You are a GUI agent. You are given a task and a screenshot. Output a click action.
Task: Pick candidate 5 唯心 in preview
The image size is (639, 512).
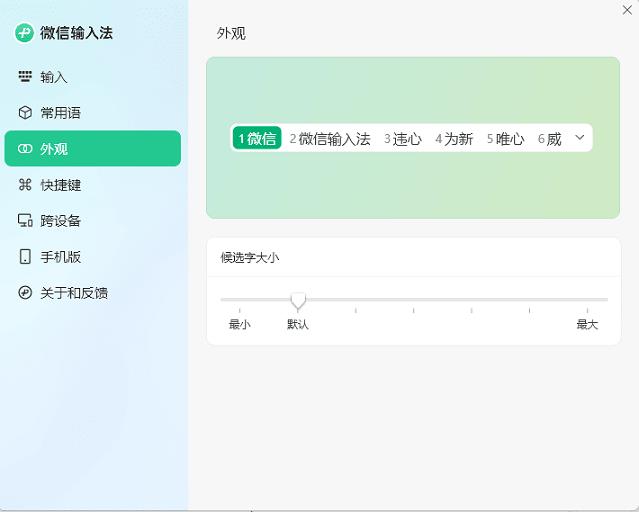[x=506, y=139]
